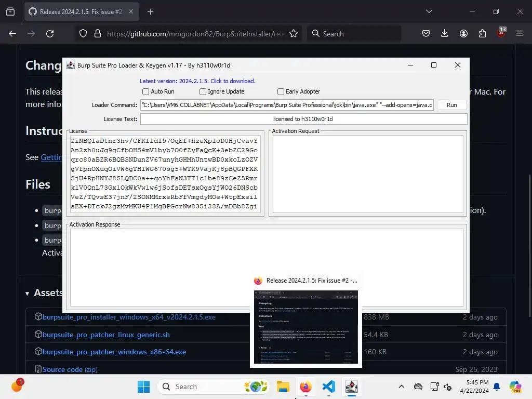Click the package icon beside linux patcher

38,334
